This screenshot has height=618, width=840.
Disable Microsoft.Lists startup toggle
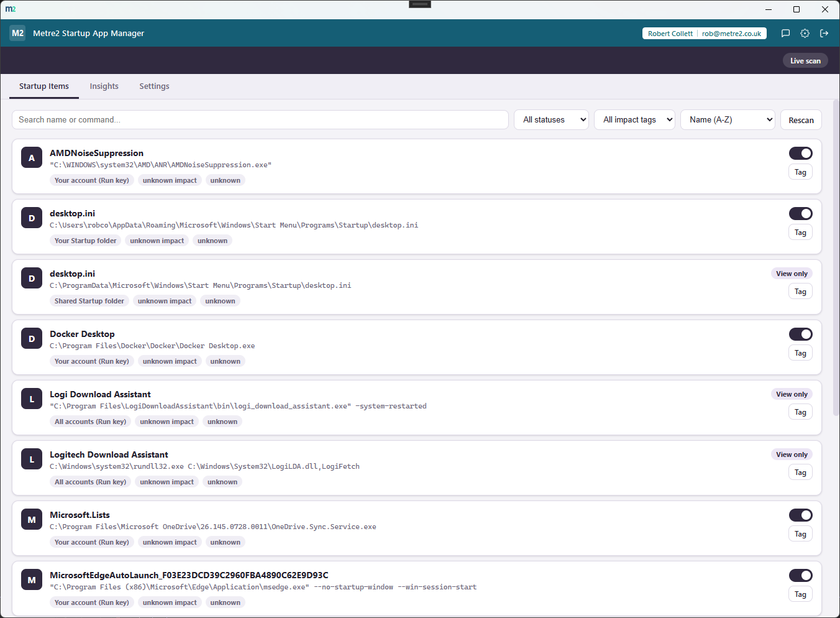(801, 515)
